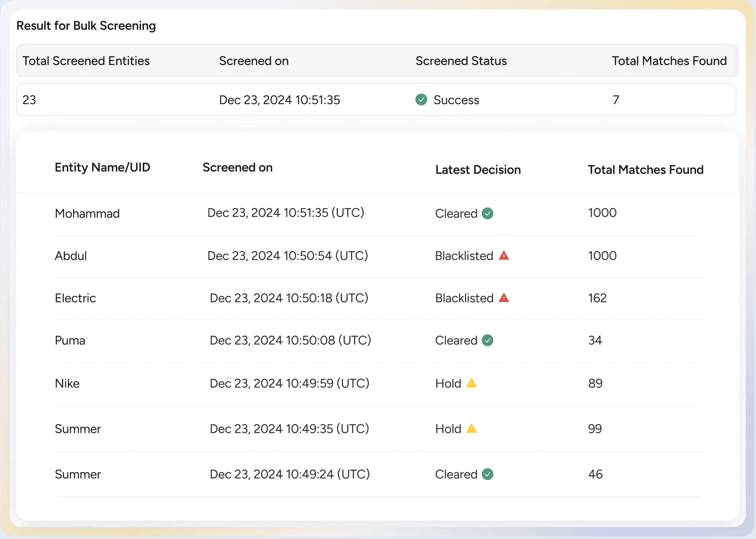Select the Nike entity name
The height and width of the screenshot is (539, 756).
click(x=67, y=383)
